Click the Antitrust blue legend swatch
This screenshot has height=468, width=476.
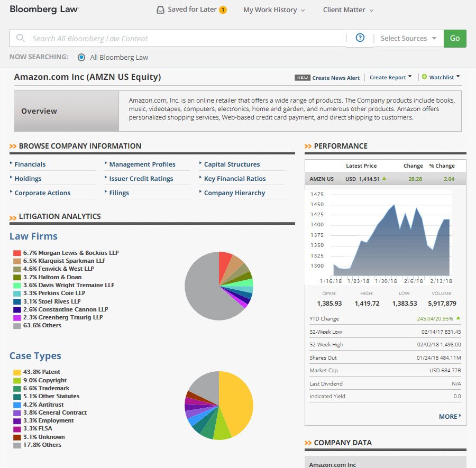(17, 405)
